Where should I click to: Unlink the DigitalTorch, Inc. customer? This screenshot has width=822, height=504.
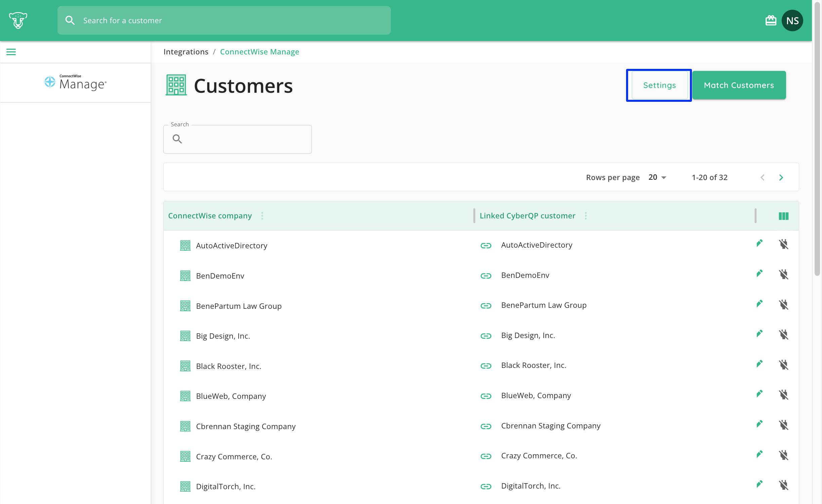point(783,485)
